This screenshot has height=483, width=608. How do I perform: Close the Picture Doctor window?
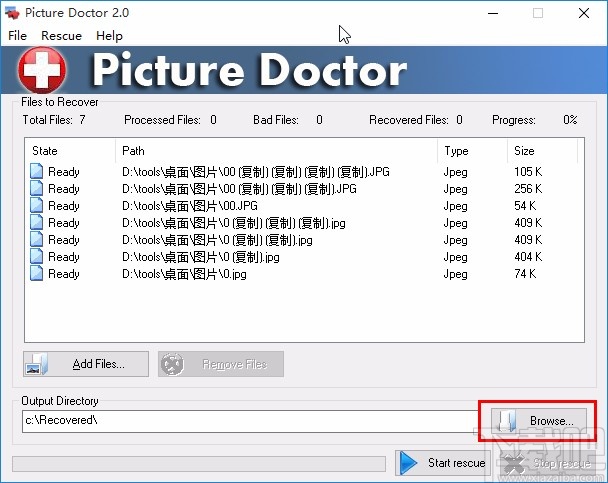coord(584,13)
